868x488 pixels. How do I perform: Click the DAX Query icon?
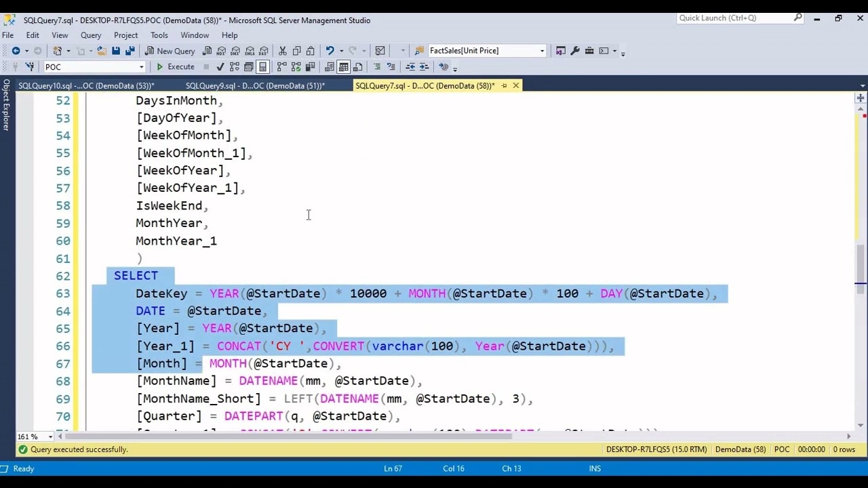tap(264, 51)
